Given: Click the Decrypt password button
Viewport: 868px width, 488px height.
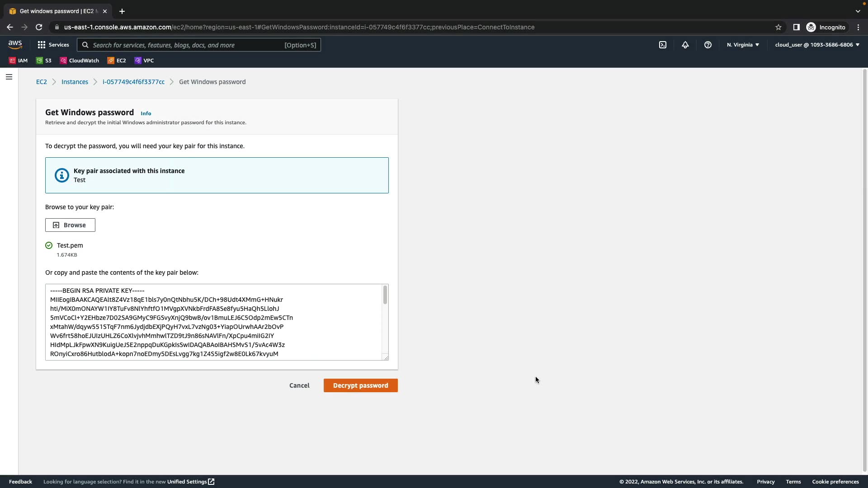Looking at the screenshot, I should click(x=360, y=385).
